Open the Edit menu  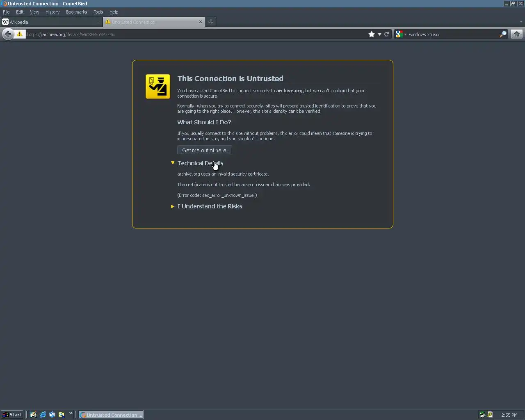point(20,12)
